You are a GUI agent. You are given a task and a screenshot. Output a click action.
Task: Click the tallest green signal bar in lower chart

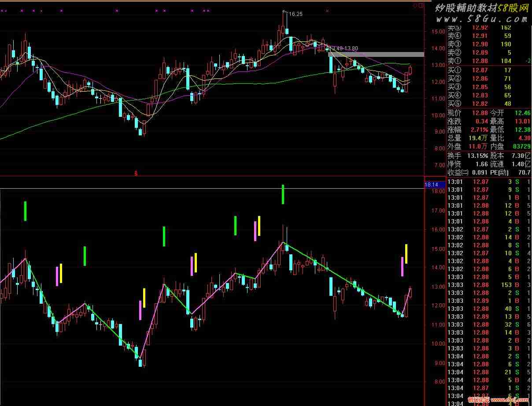(283, 194)
